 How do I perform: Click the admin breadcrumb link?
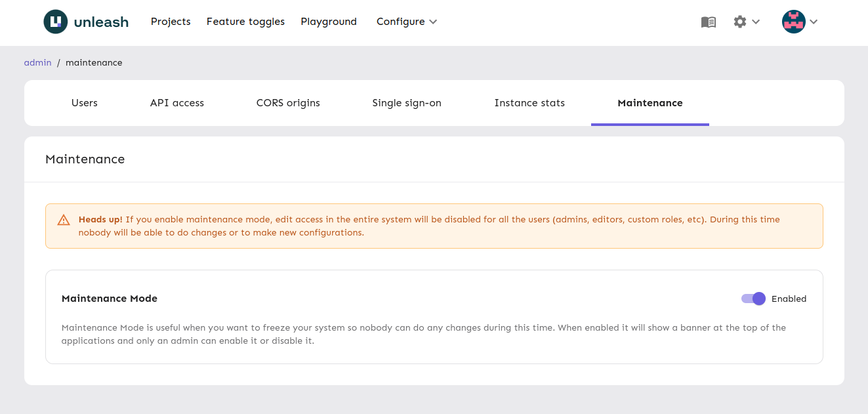37,62
